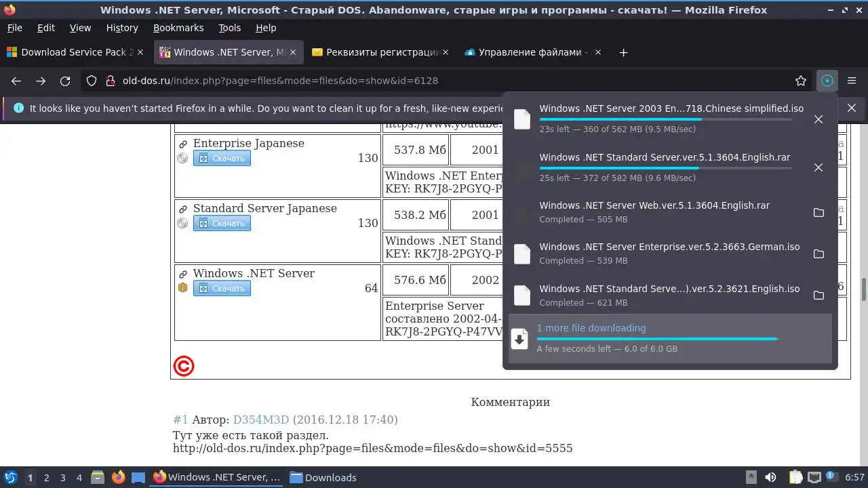This screenshot has width=868, height=488.
Task: Open the Edit menu
Action: tap(46, 28)
